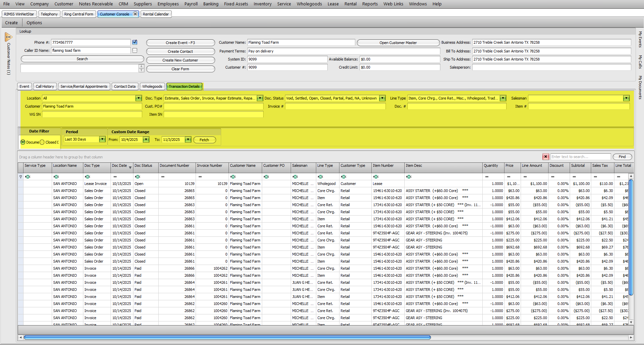Open the Customer Notes side panel icon
644x345 pixels.
8,37
